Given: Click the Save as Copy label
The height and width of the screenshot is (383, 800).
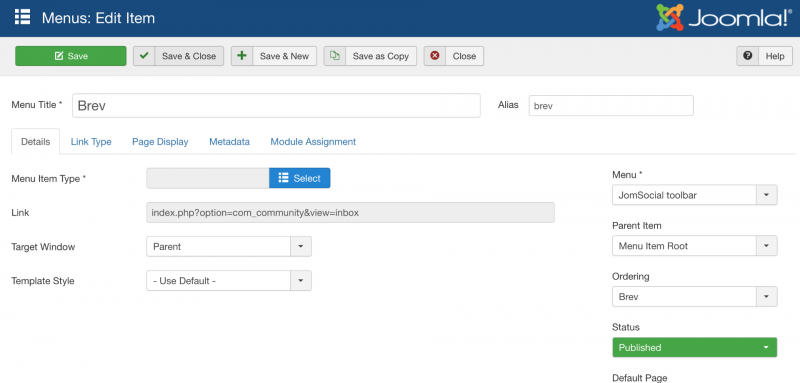Looking at the screenshot, I should (x=381, y=56).
